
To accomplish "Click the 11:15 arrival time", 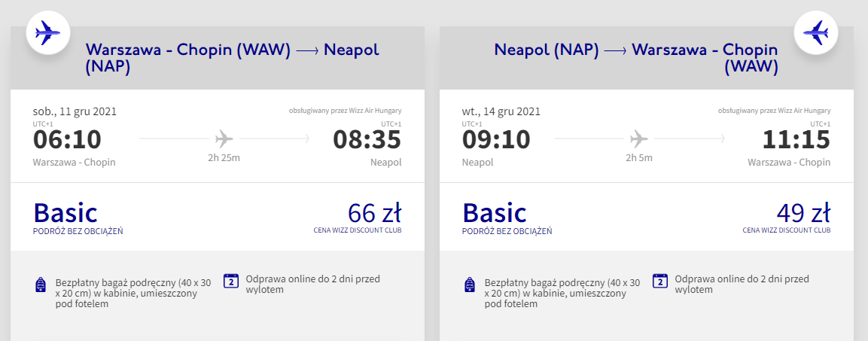I will click(x=796, y=140).
